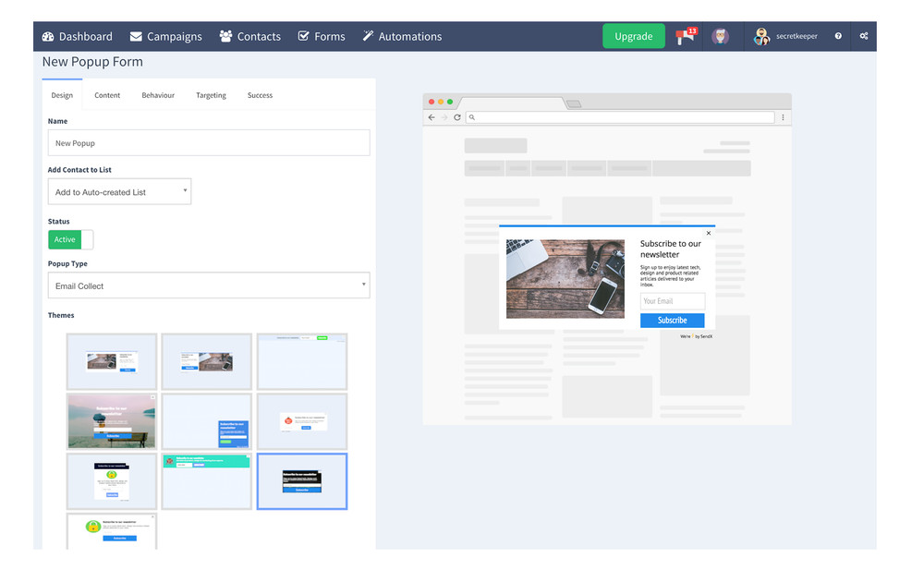The width and height of the screenshot is (924, 570).
Task: Click the by SendX branding link
Action: click(x=697, y=336)
